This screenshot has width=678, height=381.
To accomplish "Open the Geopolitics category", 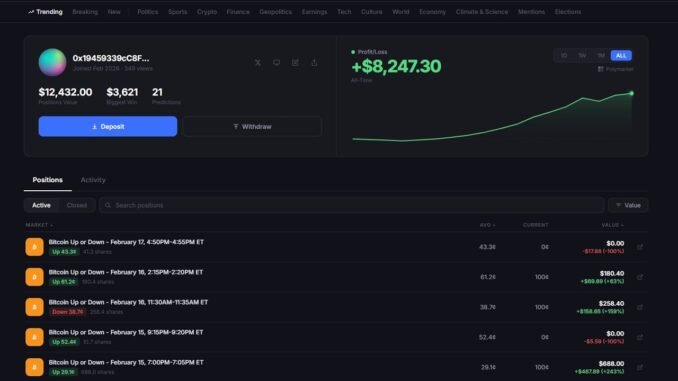I will 276,12.
